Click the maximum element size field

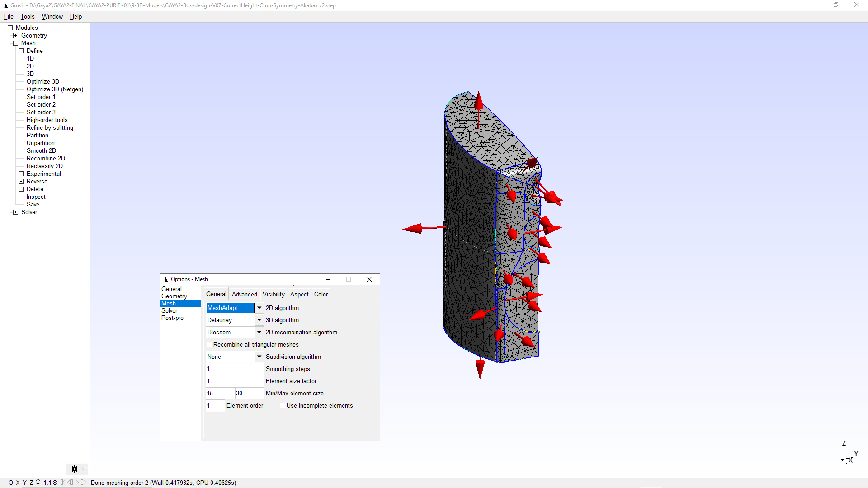(x=250, y=393)
